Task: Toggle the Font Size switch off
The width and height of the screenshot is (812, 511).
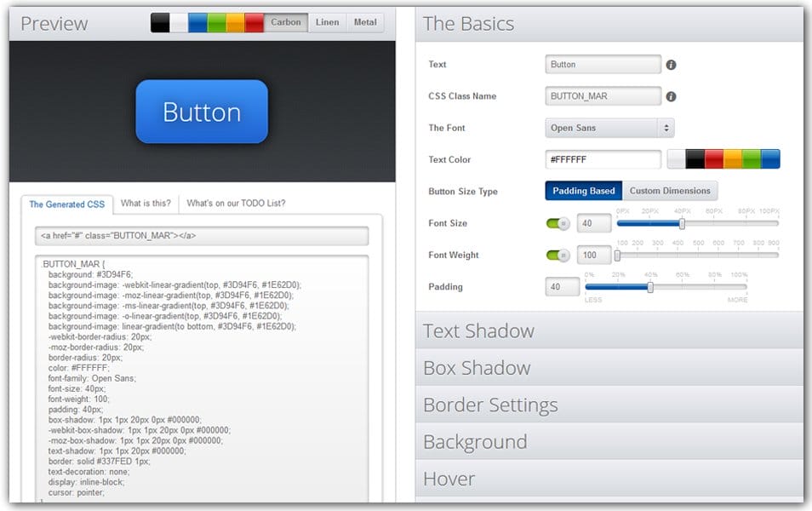Action: pyautogui.click(x=559, y=222)
